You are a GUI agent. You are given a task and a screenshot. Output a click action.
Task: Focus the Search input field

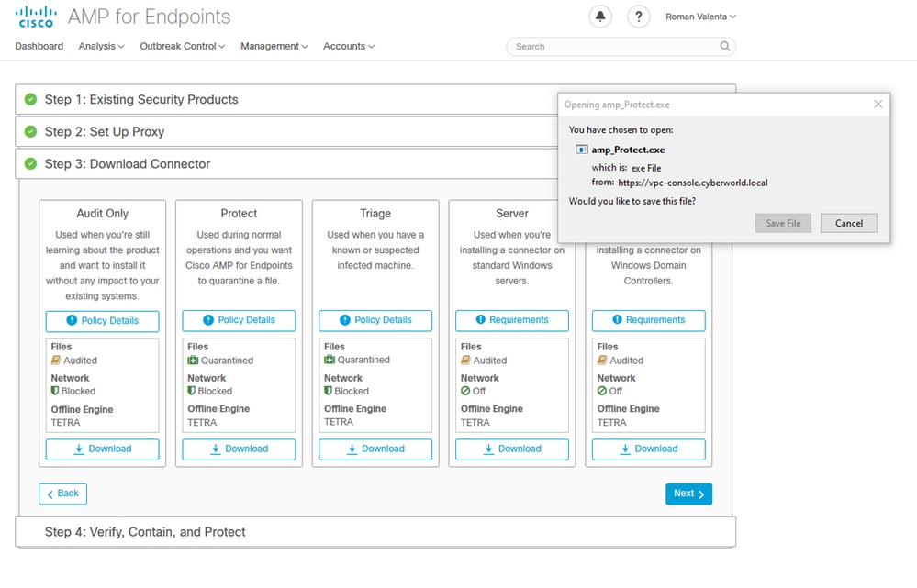[x=621, y=46]
